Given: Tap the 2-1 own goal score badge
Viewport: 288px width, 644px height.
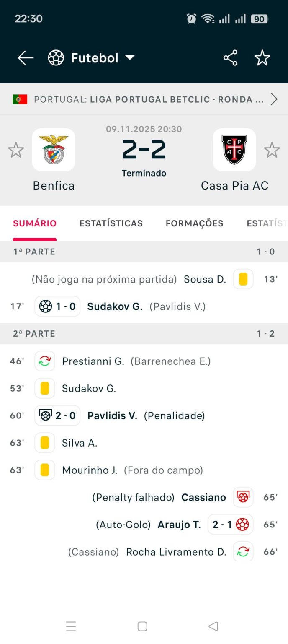Looking at the screenshot, I should click(230, 525).
